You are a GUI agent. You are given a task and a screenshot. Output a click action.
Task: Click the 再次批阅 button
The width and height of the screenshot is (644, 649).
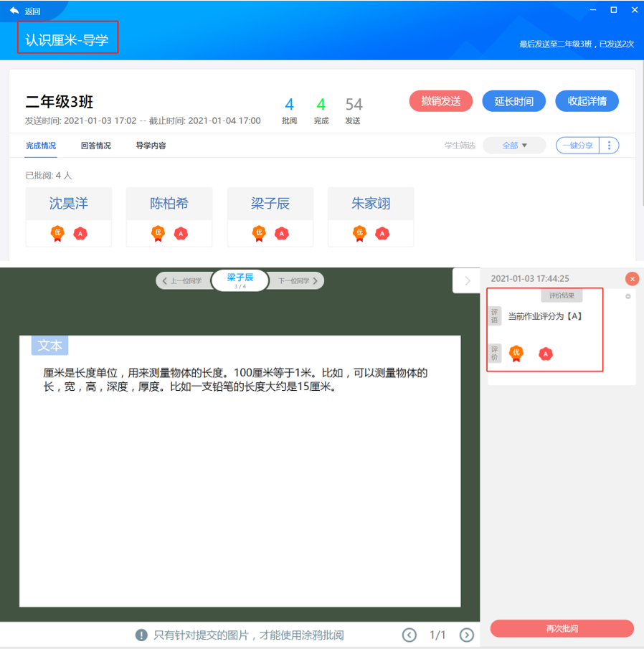[x=562, y=628]
